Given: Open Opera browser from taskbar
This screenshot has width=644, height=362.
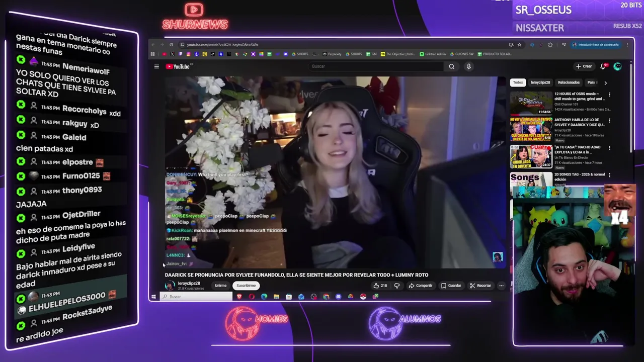Looking at the screenshot, I should click(x=252, y=297).
